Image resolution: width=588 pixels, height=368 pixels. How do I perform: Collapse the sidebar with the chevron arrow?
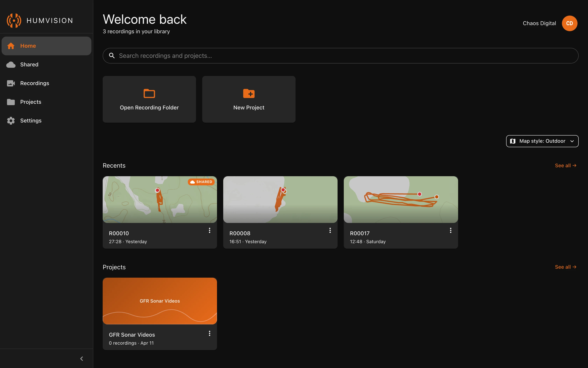point(82,358)
